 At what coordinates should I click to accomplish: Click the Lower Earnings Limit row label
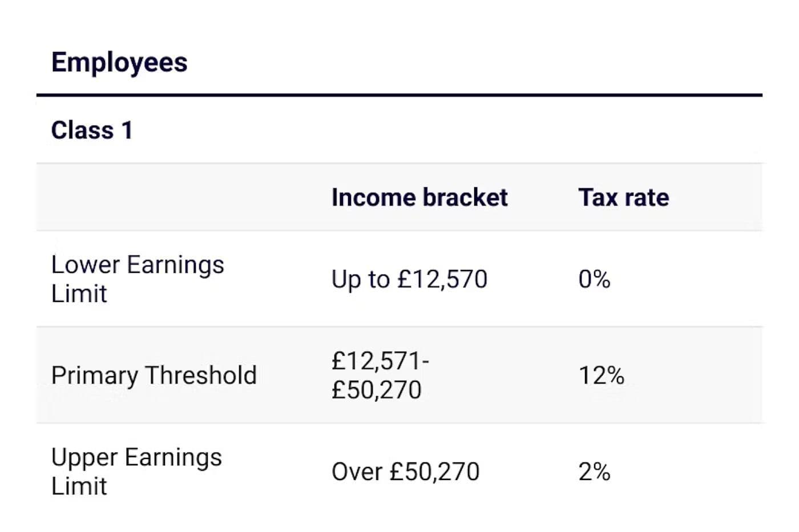click(138, 279)
